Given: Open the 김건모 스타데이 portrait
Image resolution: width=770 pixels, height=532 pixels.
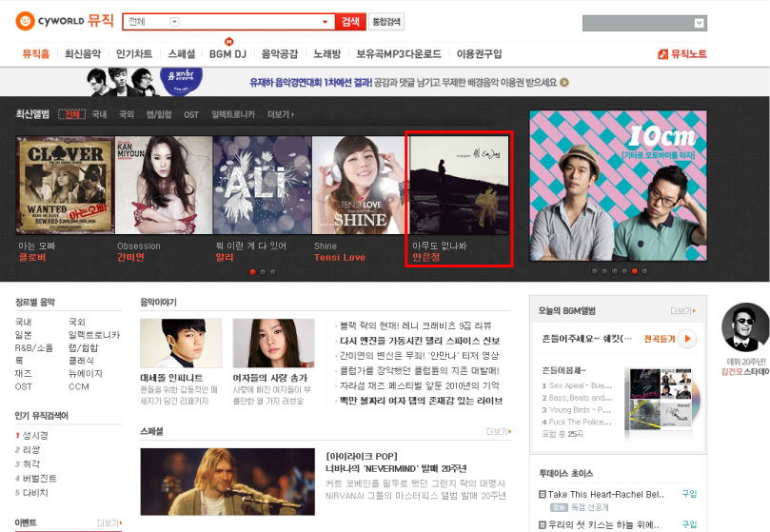Looking at the screenshot, I should [745, 327].
